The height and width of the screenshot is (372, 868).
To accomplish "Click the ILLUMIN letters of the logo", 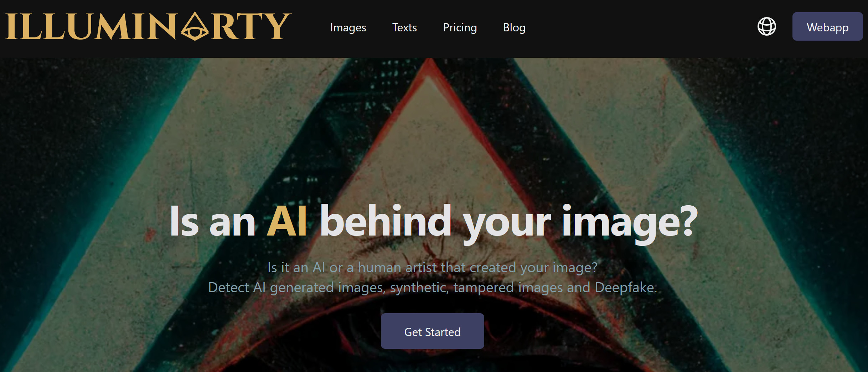I will (x=91, y=26).
